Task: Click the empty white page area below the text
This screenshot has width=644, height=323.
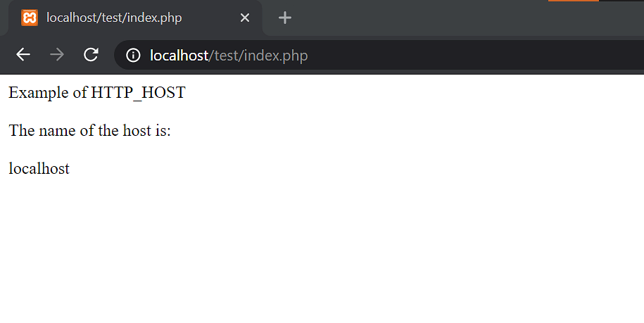Action: (x=322, y=251)
